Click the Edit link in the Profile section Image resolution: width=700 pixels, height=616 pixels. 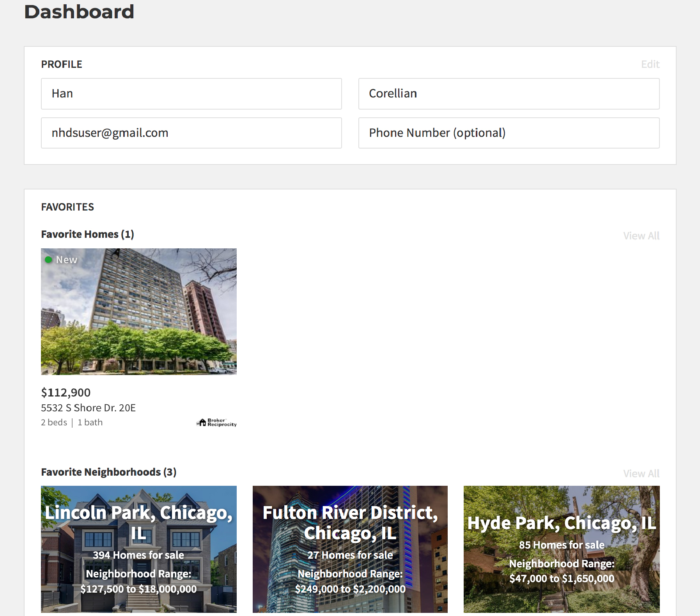650,64
